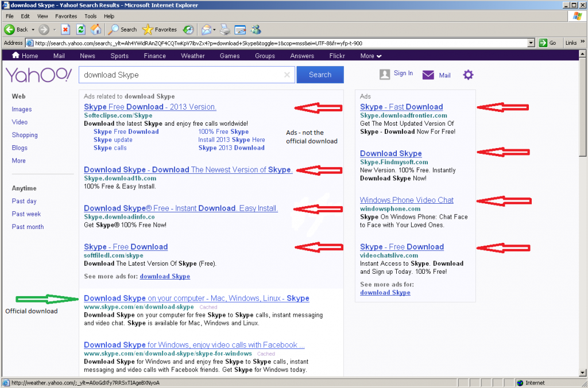Image resolution: width=588 pixels, height=388 pixels.
Task: Click the Forward navigation arrow
Action: point(44,30)
